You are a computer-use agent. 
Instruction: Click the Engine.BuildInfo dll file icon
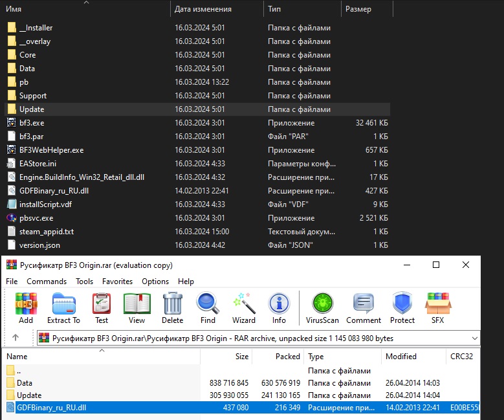click(12, 177)
